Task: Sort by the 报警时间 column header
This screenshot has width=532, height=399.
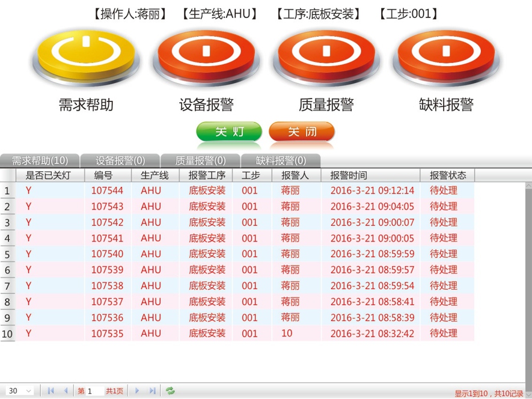Action: click(x=348, y=175)
